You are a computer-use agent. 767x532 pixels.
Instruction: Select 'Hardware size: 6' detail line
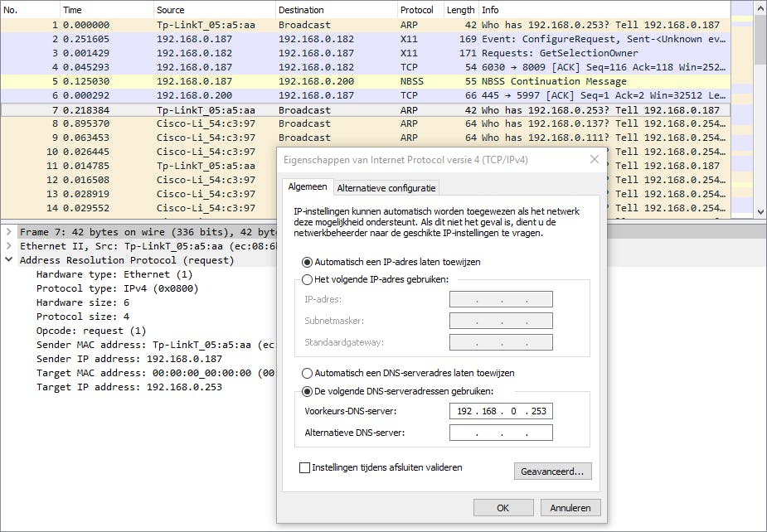tap(83, 302)
